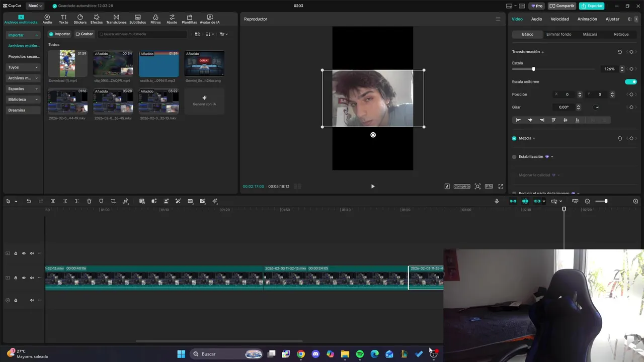Click the microphone voiceover icon
Screen dimensions: 644x362
click(x=497, y=201)
